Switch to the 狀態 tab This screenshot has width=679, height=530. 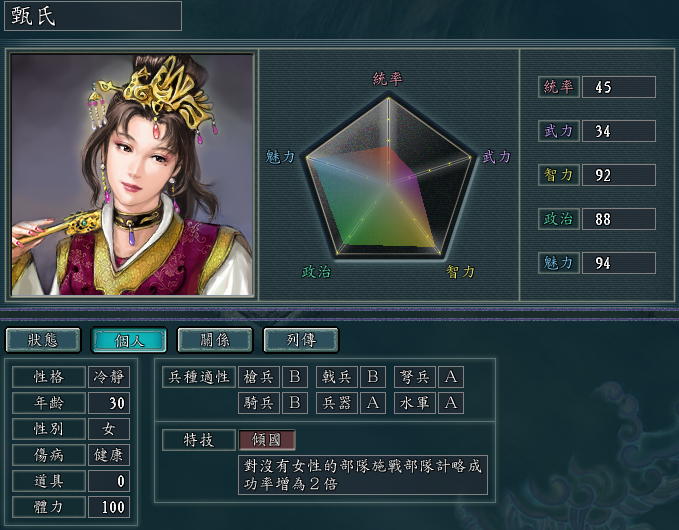pos(43,340)
